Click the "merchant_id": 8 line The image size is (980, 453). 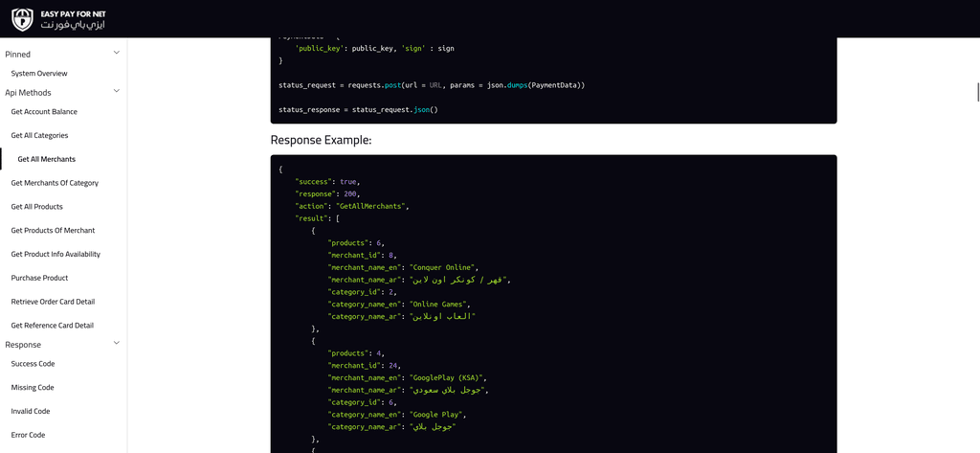coord(362,256)
